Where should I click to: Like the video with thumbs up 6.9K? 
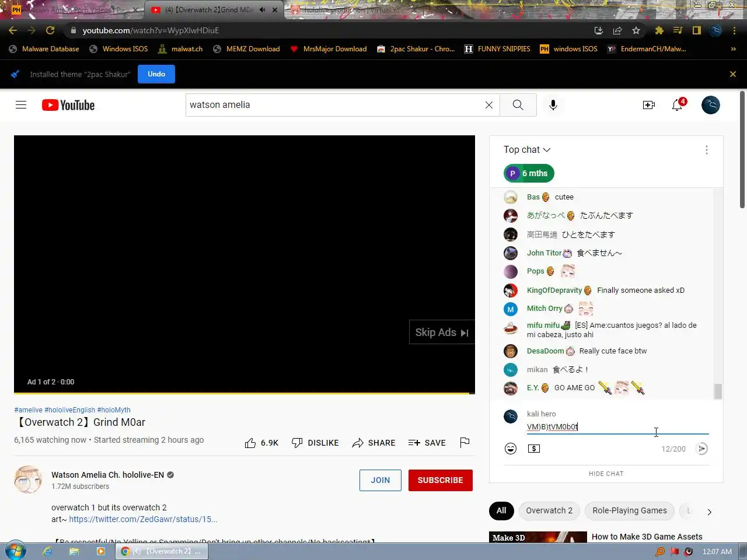pos(261,443)
